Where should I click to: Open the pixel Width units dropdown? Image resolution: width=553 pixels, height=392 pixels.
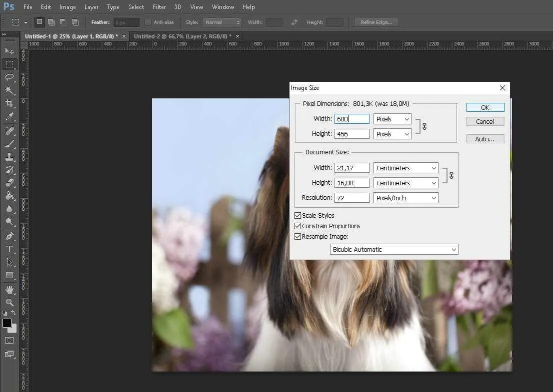click(x=392, y=119)
